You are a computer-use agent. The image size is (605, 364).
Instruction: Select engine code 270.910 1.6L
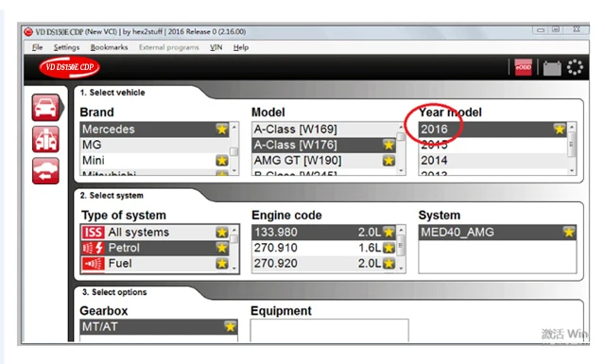(324, 248)
